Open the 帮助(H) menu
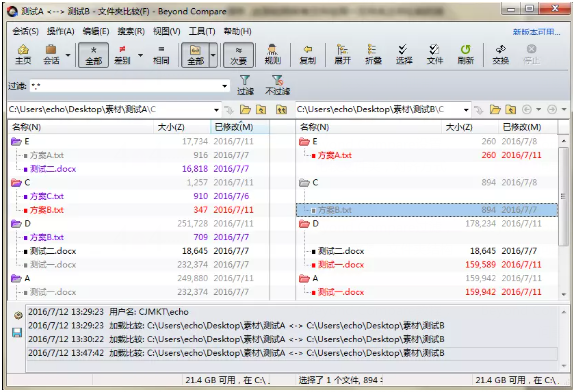573x392 pixels. [x=238, y=31]
